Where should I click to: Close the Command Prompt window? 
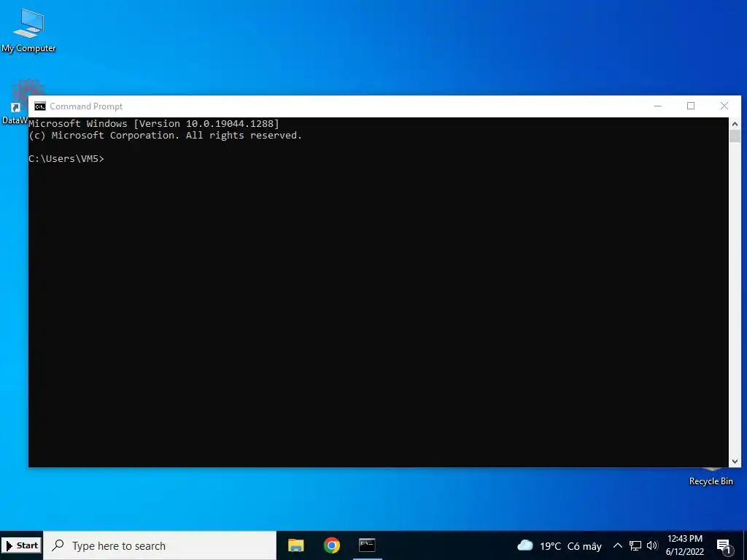[x=724, y=106]
